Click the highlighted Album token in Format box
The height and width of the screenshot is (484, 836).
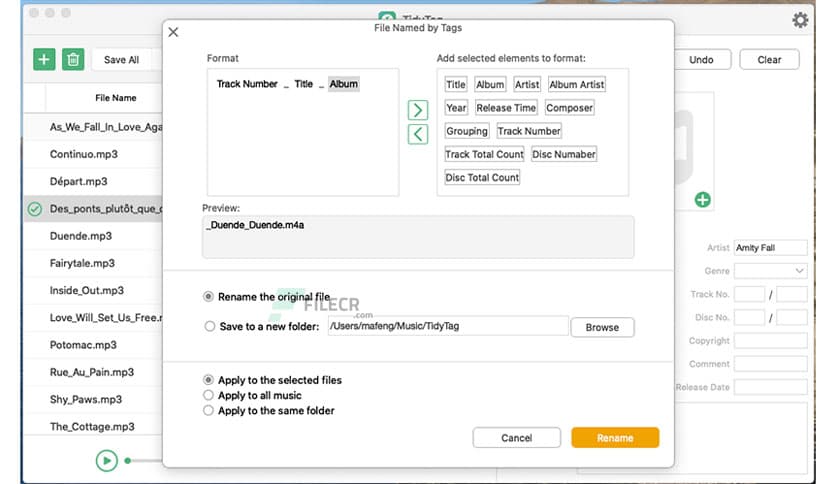pos(343,84)
